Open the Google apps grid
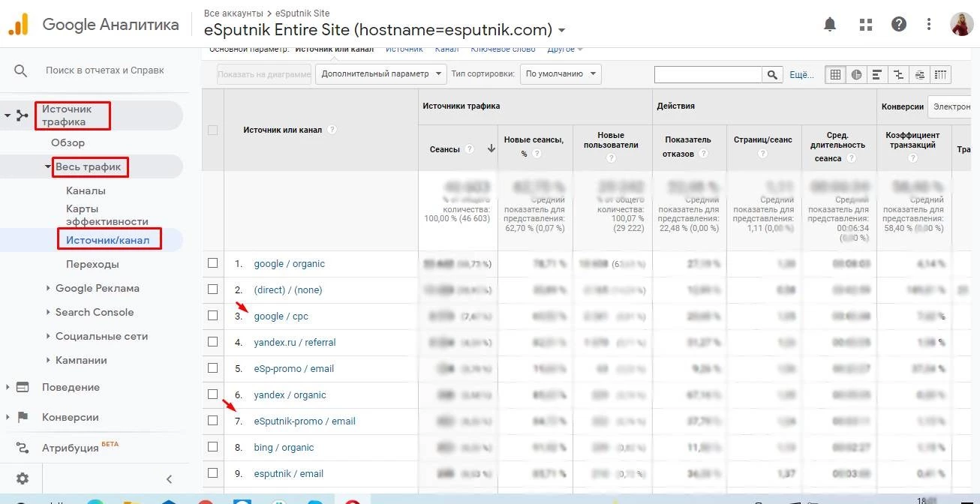980x504 pixels. pos(866,24)
